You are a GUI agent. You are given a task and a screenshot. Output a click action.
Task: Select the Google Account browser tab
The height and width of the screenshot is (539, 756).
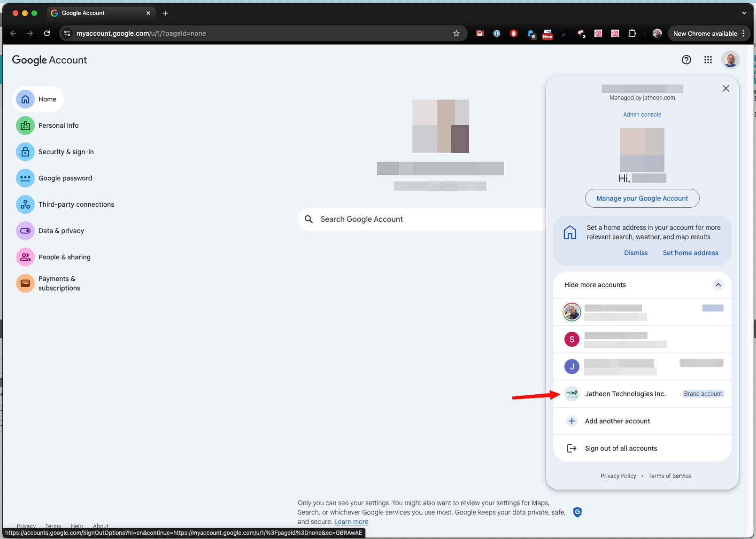(x=101, y=13)
